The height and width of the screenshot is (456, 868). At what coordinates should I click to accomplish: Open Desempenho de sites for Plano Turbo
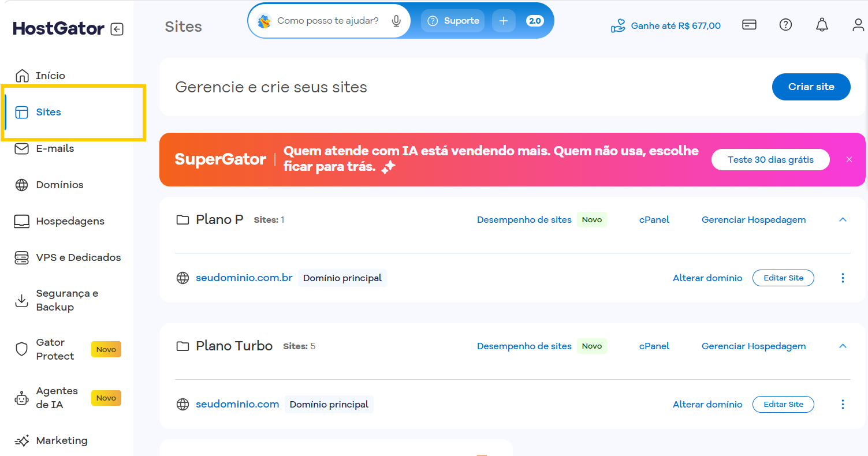[524, 346]
